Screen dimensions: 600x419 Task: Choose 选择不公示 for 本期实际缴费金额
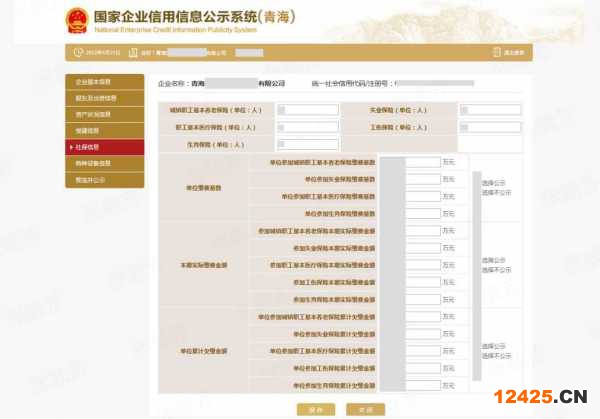(496, 270)
